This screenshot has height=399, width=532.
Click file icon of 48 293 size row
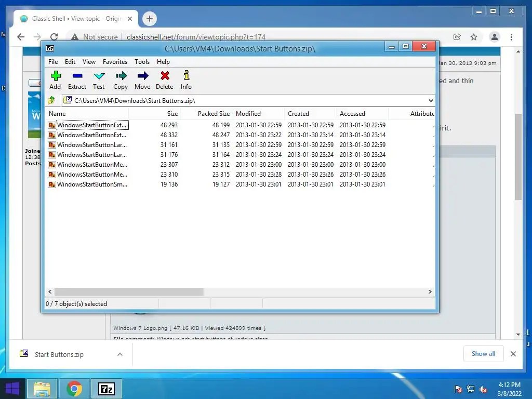(51, 125)
